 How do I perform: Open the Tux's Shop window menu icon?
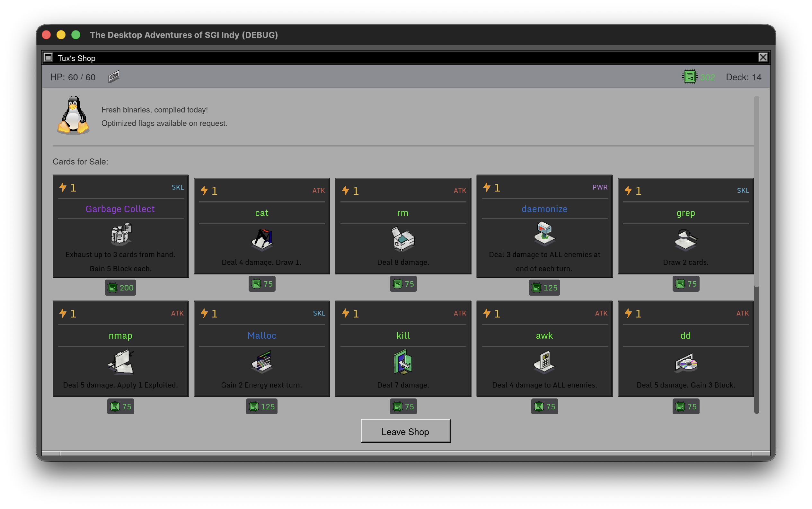pos(49,58)
